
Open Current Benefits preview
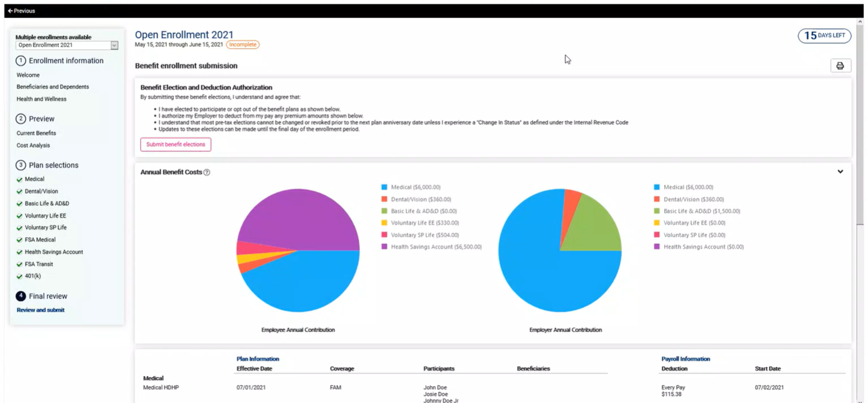coord(36,133)
